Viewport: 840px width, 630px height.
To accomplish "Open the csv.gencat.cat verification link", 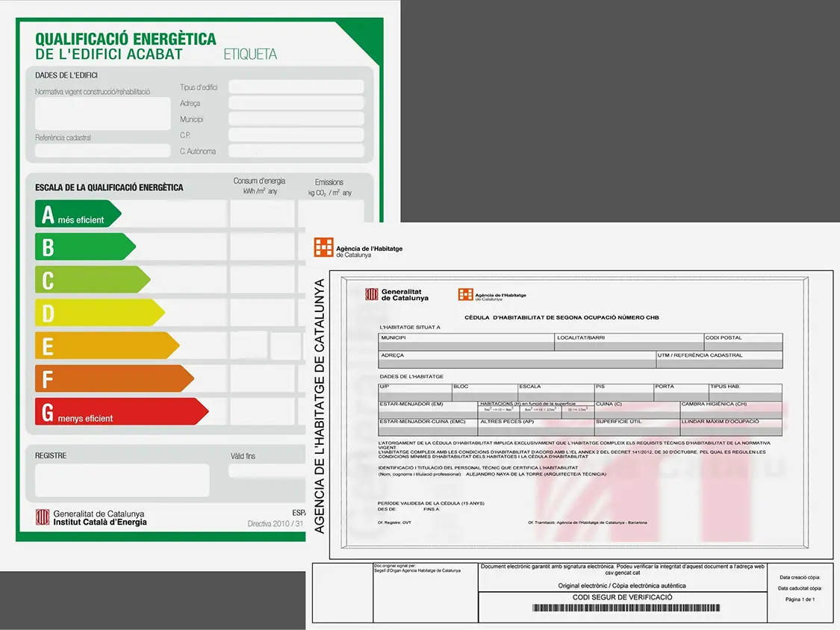I will pyautogui.click(x=622, y=573).
